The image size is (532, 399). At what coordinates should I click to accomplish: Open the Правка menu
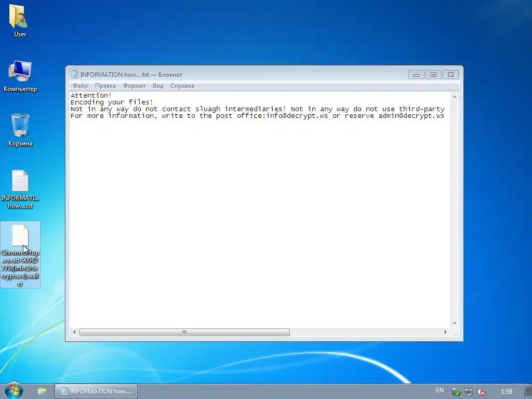point(105,86)
